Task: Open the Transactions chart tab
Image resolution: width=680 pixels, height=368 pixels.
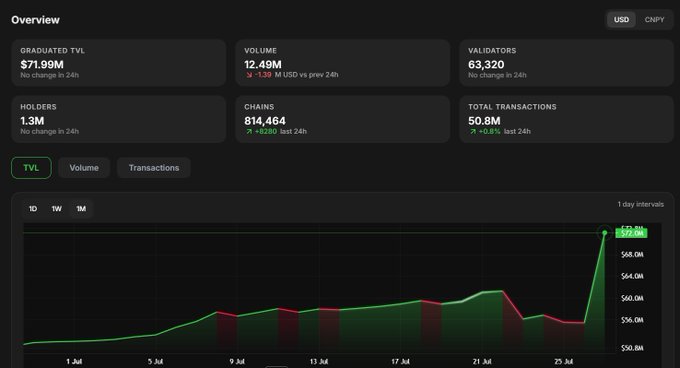Action: click(x=154, y=168)
